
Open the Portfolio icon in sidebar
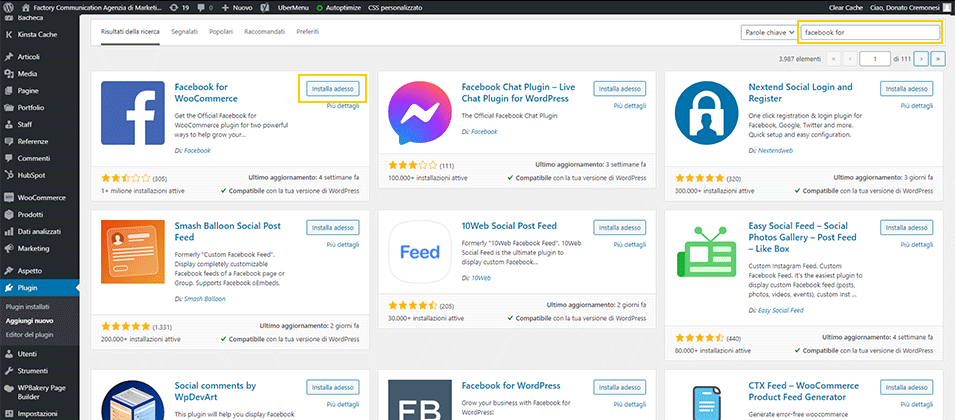(9, 108)
